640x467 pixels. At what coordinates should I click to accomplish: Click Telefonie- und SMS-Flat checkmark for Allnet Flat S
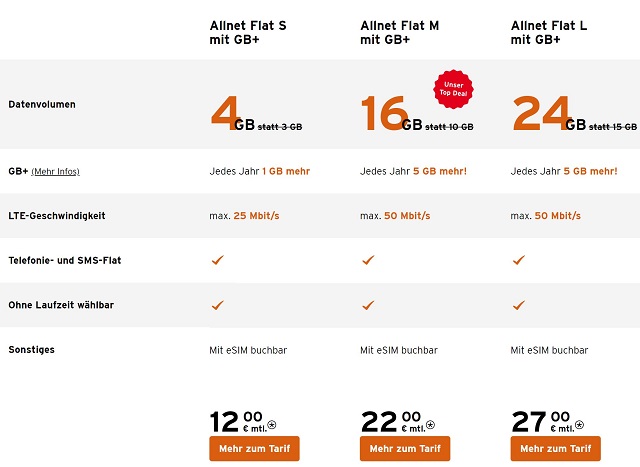click(x=217, y=260)
